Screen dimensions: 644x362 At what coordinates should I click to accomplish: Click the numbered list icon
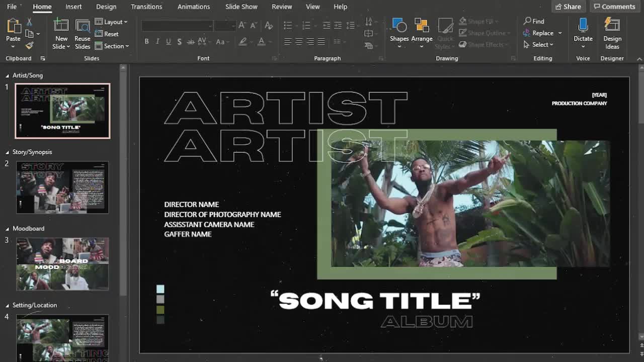click(x=306, y=25)
